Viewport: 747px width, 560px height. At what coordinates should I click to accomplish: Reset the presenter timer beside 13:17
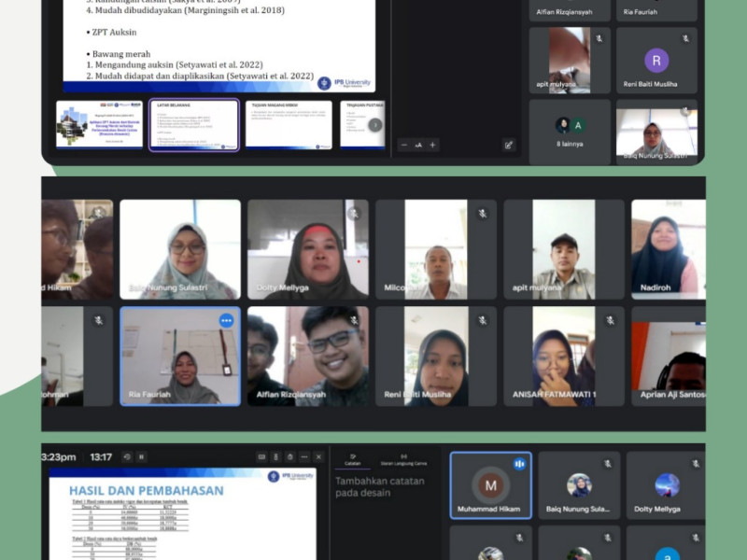coord(125,457)
